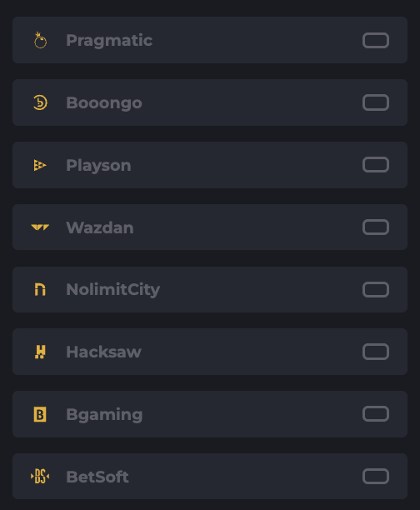Click the Pragmatic strawberry logo icon
This screenshot has height=510, width=420.
[x=40, y=40]
